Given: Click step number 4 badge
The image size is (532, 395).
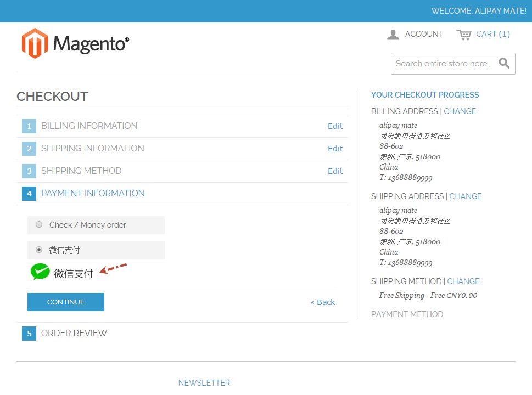Looking at the screenshot, I should [29, 194].
